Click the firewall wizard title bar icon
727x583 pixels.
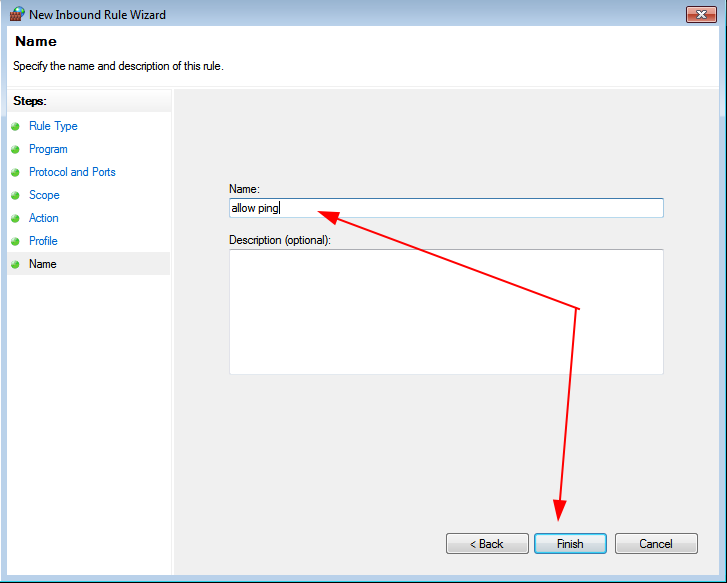(x=17, y=14)
